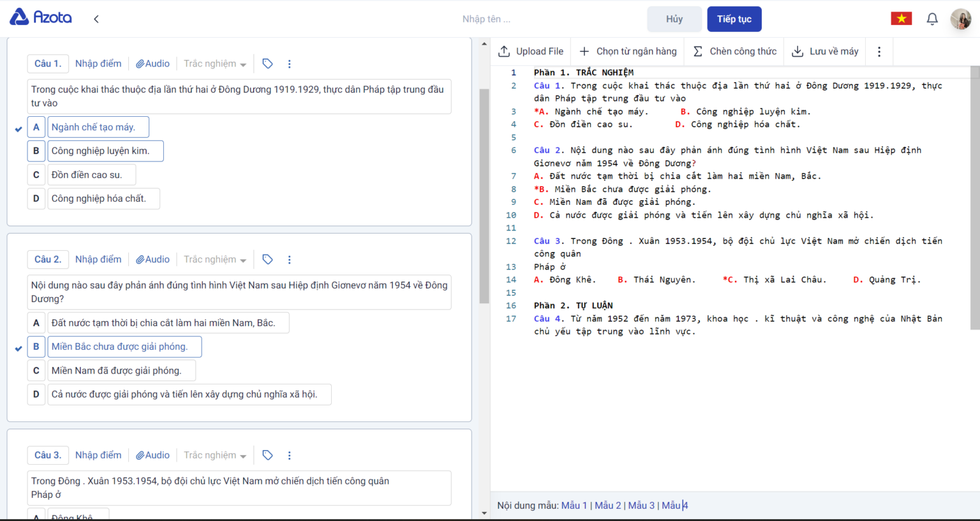This screenshot has width=980, height=521.
Task: Click the tag icon on Câu 1
Action: point(268,64)
